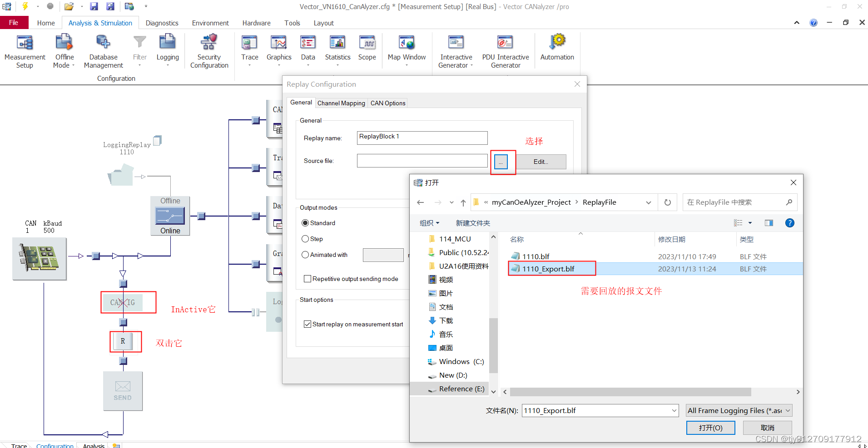Screen dimensions: 868x448
Task: Open Security Configuration
Action: coord(209,52)
